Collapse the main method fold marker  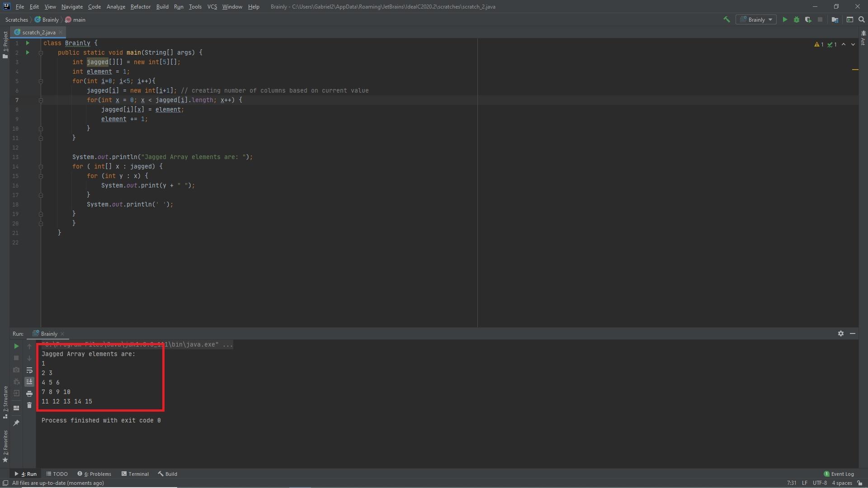coord(41,53)
